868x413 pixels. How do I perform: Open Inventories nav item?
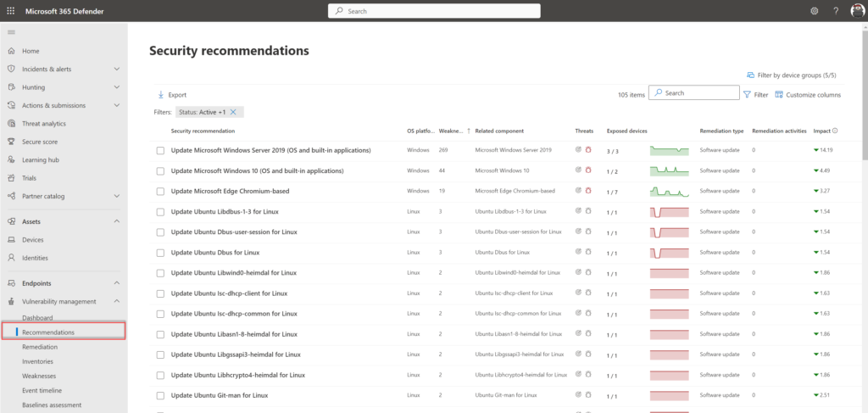[x=37, y=361]
